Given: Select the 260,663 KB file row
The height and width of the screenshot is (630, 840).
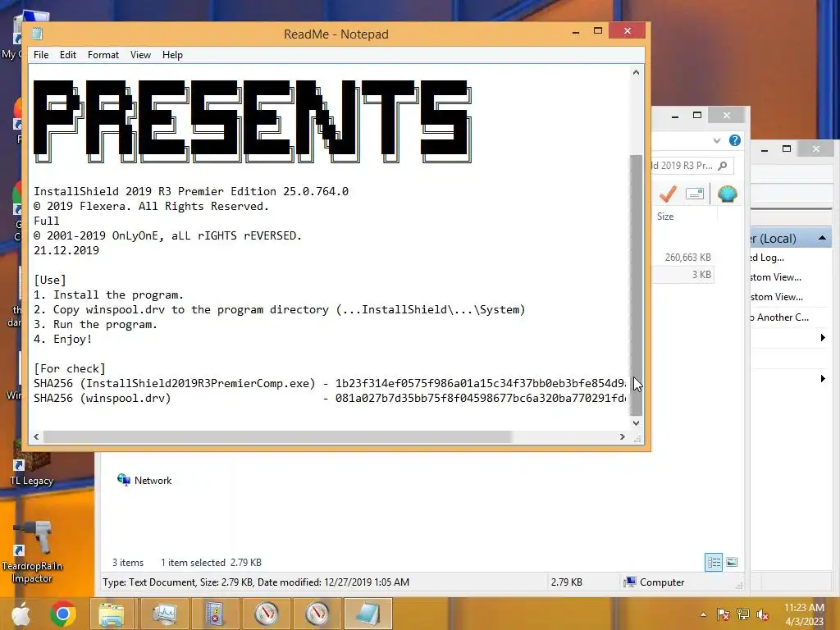Looking at the screenshot, I should coord(683,257).
